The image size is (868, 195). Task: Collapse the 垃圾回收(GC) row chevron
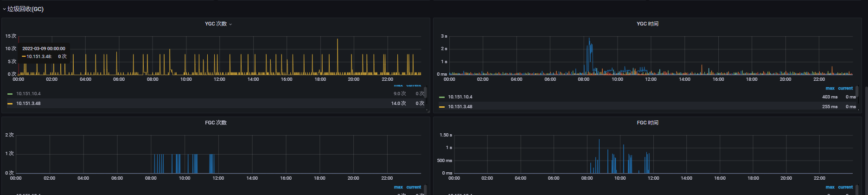(4, 9)
